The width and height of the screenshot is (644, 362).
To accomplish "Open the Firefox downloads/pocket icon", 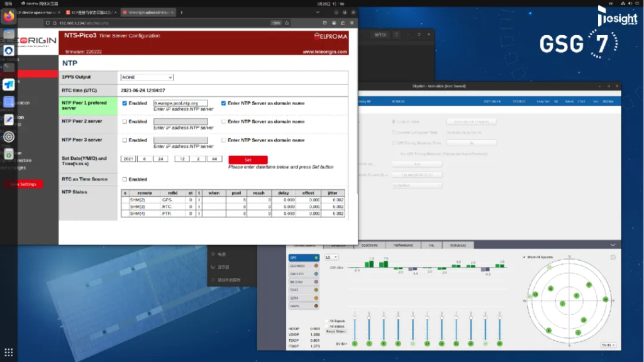I will point(325,23).
